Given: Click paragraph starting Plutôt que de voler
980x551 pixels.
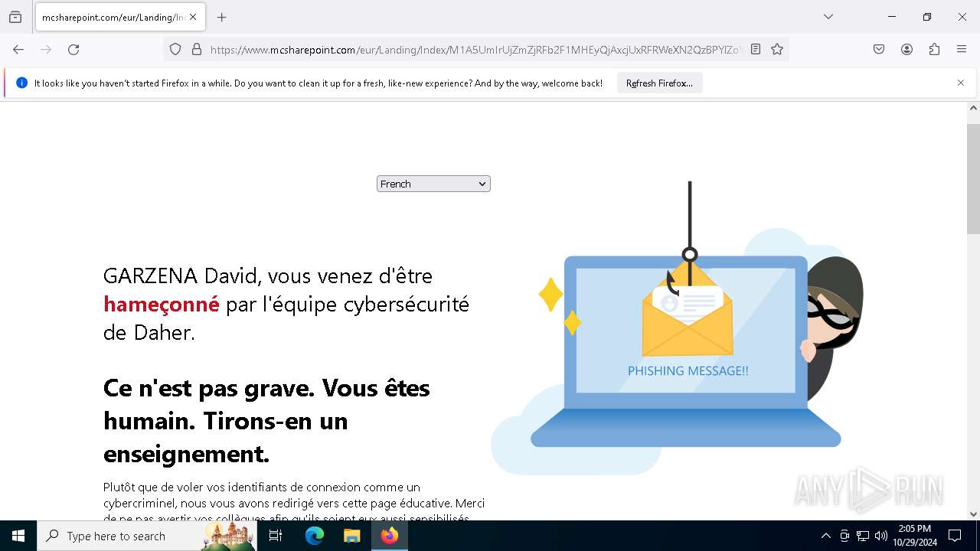Looking at the screenshot, I should point(295,503).
